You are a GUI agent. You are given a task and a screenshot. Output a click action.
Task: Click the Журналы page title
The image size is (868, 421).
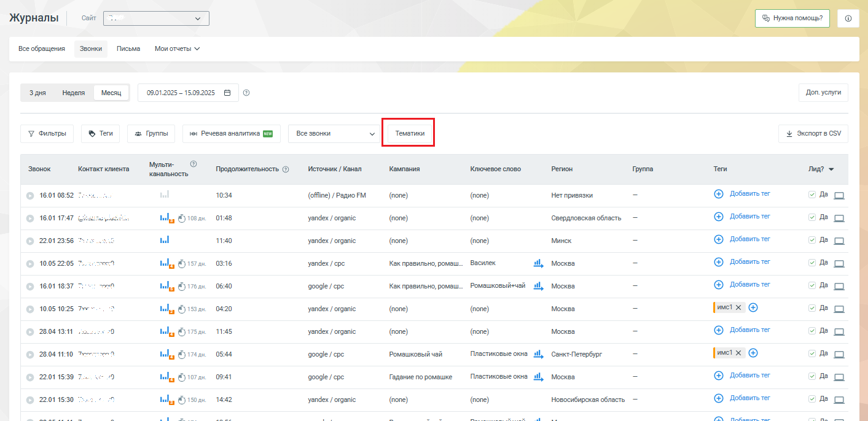point(34,18)
